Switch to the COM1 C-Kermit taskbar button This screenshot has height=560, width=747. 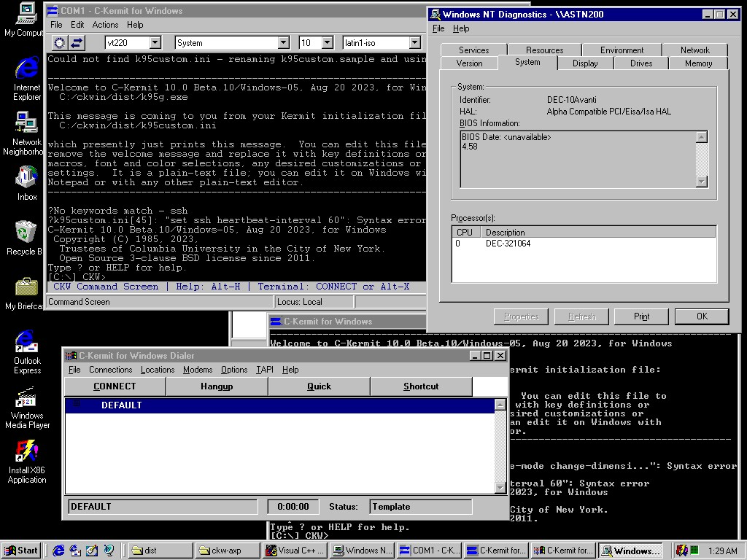[x=430, y=551]
